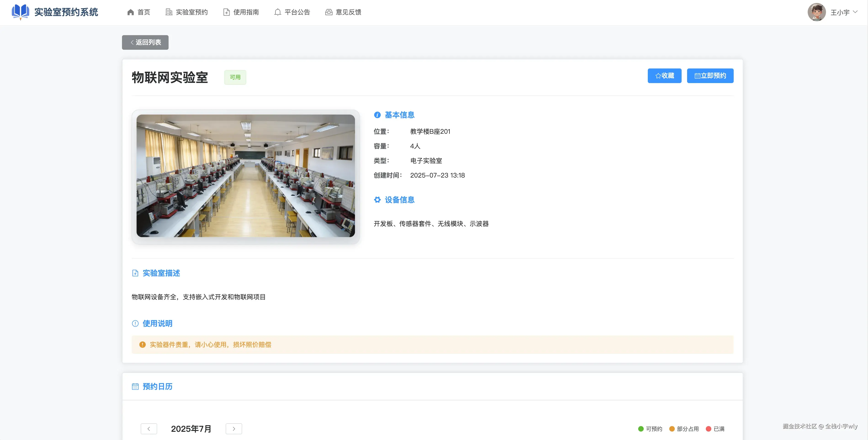The width and height of the screenshot is (868, 440).
Task: Click the laboratory photo thumbnail
Action: pos(245,176)
